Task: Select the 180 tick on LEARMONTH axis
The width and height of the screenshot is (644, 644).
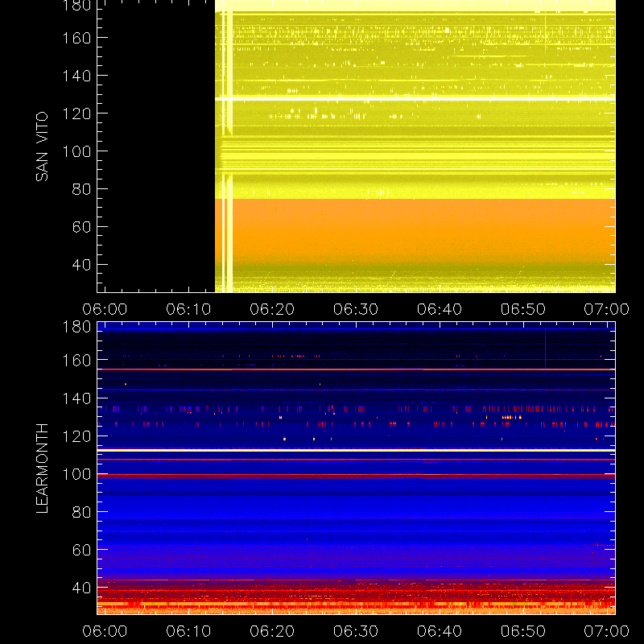Action: 76,327
